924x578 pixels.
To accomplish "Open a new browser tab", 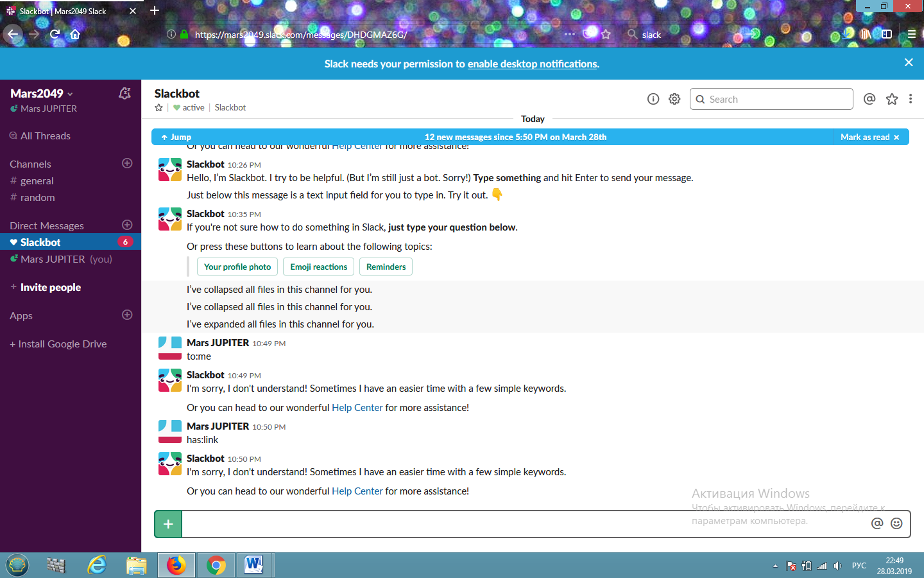I will coord(155,10).
